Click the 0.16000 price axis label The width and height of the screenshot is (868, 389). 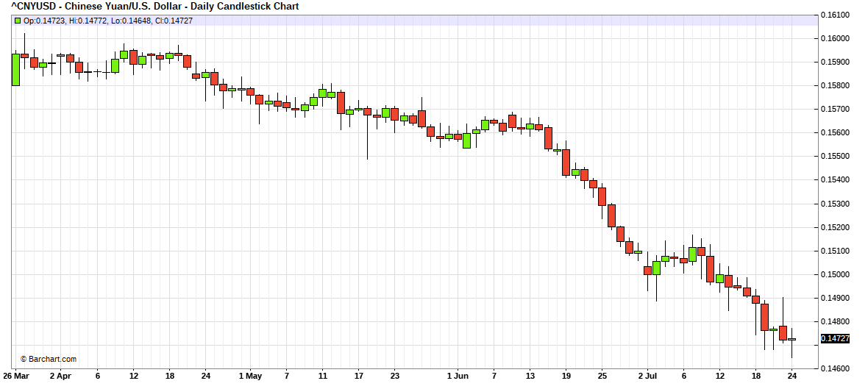coord(834,39)
